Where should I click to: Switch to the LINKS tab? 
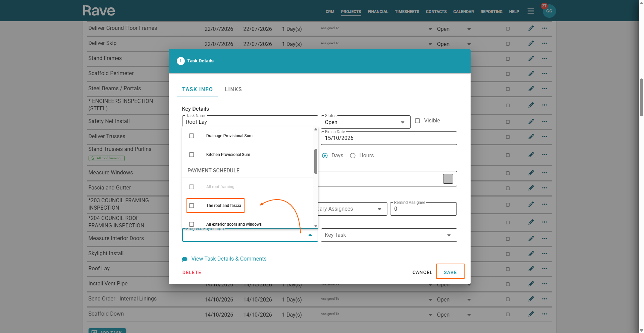point(233,89)
